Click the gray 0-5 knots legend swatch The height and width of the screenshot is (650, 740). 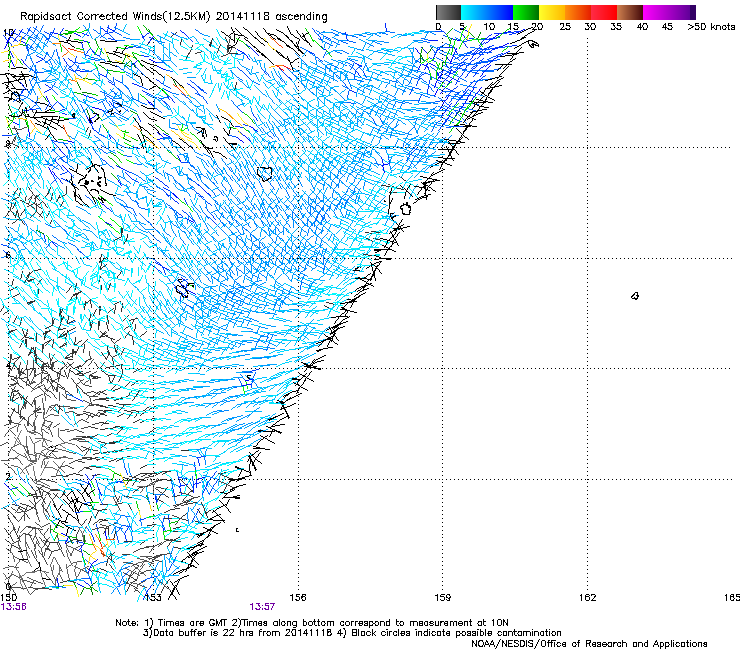point(448,12)
